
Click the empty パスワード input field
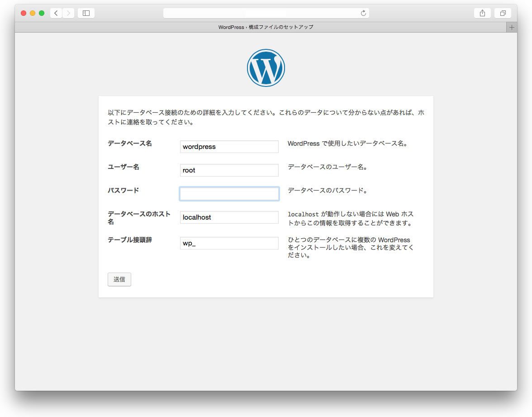click(229, 194)
